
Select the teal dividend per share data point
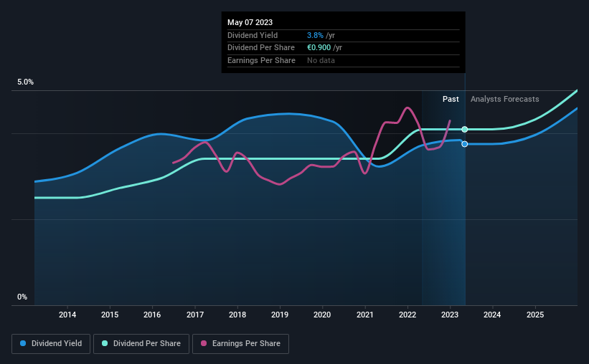(465, 130)
